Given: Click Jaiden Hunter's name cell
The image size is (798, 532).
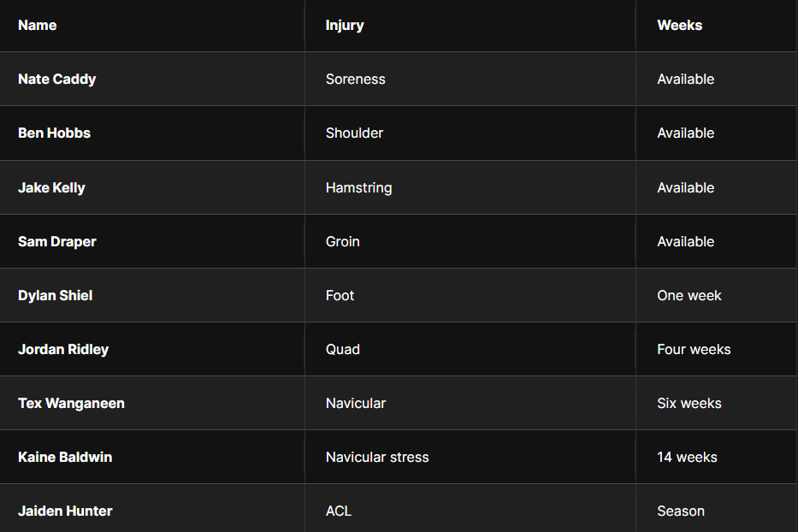Looking at the screenshot, I should point(65,511).
